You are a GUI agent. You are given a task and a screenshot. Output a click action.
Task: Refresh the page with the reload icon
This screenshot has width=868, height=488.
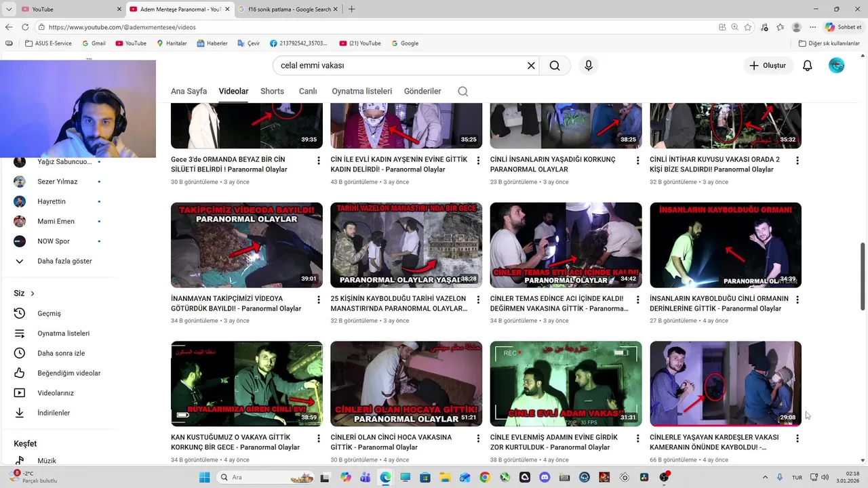point(25,27)
